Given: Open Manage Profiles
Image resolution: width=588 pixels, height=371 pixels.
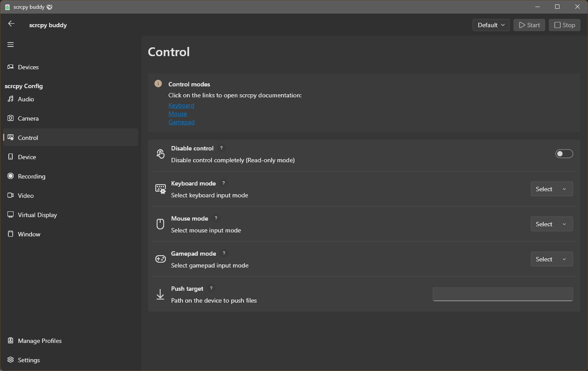Looking at the screenshot, I should pos(39,341).
